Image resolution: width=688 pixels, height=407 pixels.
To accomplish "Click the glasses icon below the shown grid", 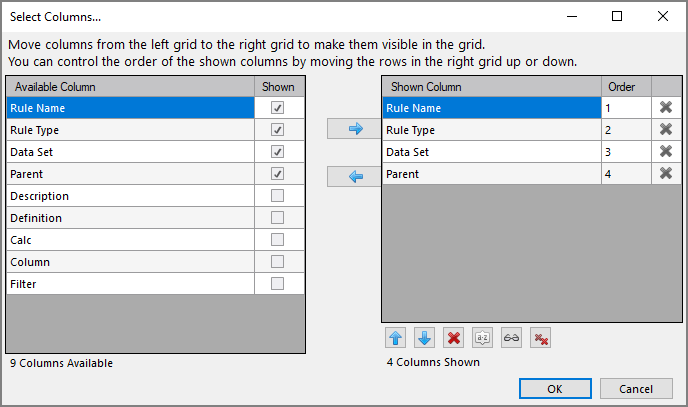I will pyautogui.click(x=511, y=338).
